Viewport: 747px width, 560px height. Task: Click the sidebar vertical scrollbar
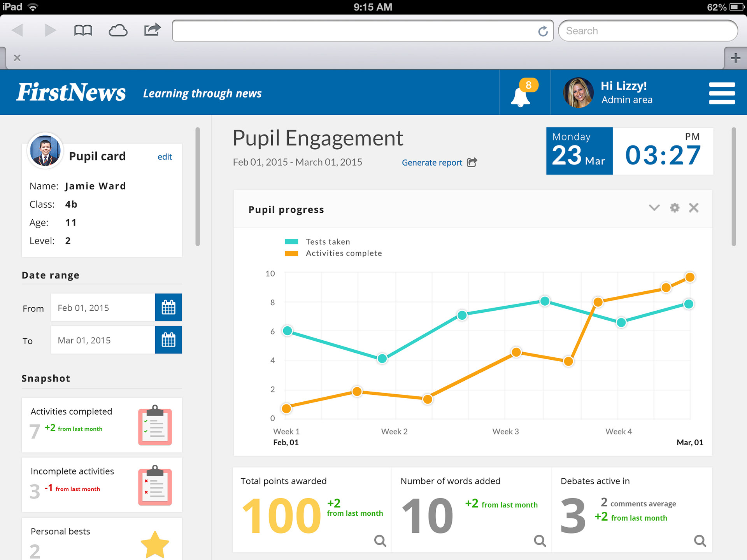click(x=198, y=187)
